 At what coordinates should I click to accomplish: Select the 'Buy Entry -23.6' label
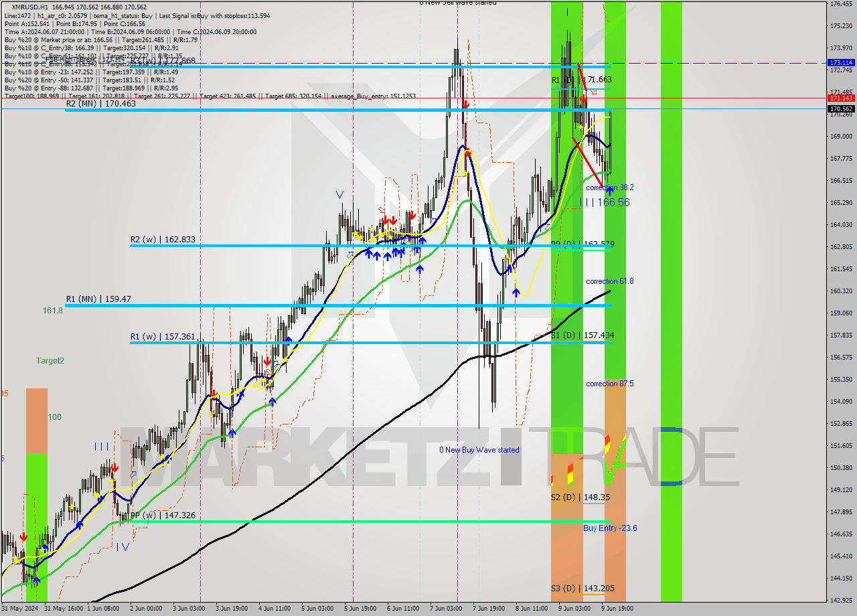point(610,528)
